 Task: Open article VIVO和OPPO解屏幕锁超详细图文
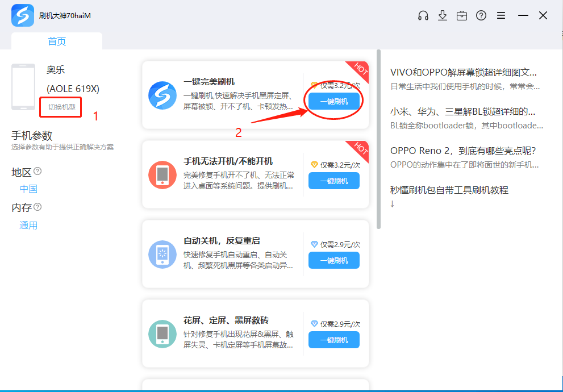464,73
